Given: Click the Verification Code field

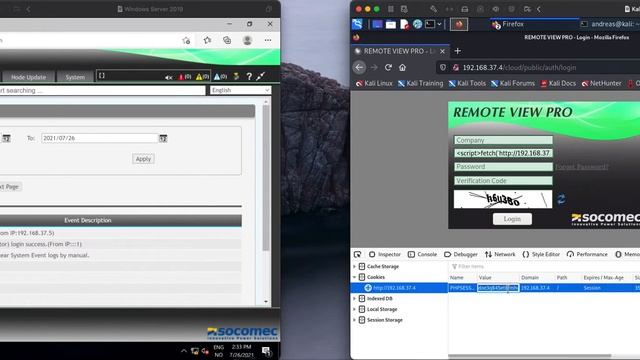Looking at the screenshot, I should [503, 180].
